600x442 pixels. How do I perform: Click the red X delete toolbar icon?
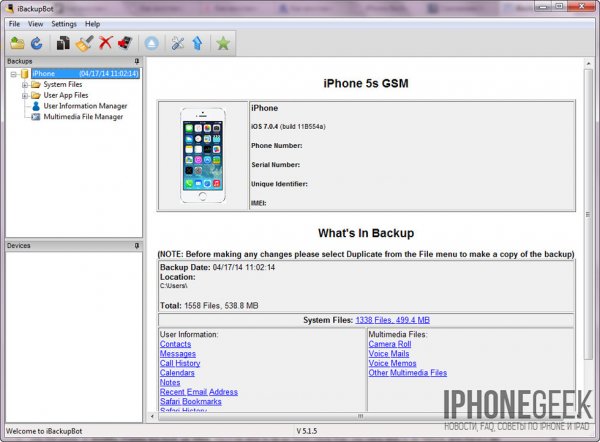coord(106,43)
